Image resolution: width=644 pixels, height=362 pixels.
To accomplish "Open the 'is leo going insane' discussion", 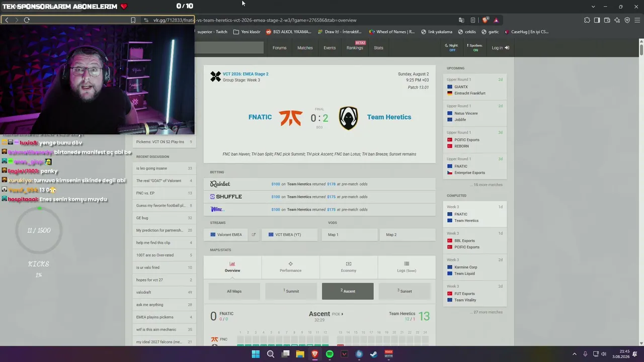I will (x=164, y=168).
